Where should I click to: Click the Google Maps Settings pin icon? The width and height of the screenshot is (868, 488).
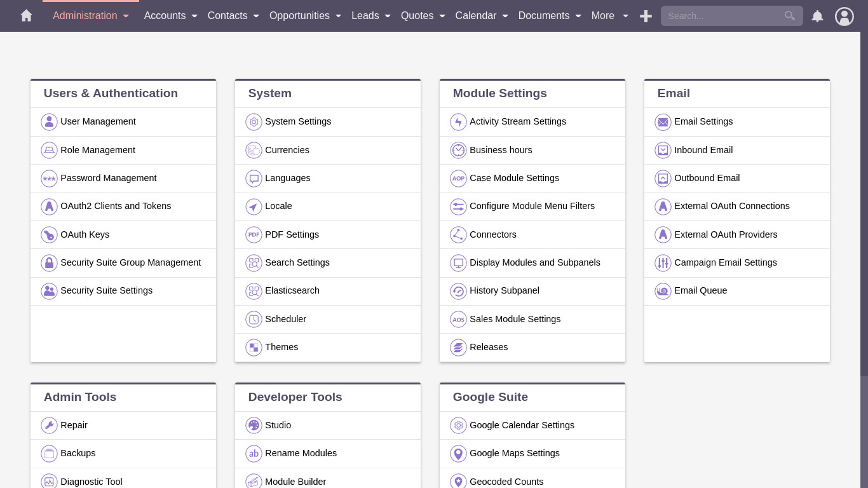pos(458,454)
